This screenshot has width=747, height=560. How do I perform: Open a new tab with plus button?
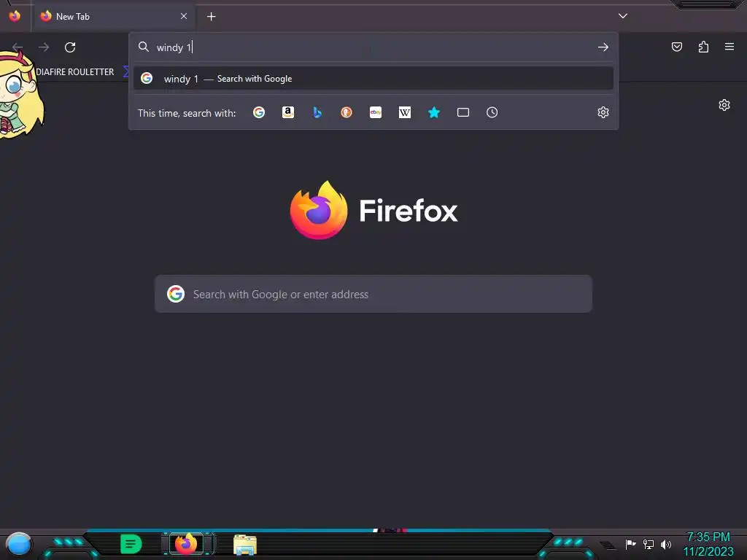211,17
